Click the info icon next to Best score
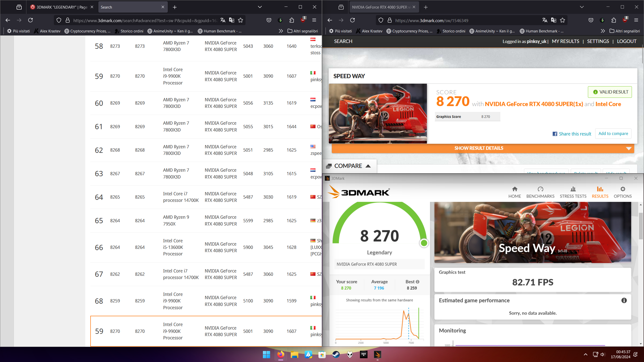This screenshot has height=362, width=644. pyautogui.click(x=418, y=282)
